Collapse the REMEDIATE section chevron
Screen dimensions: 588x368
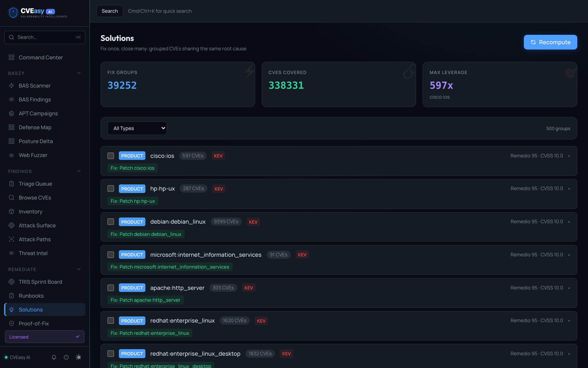click(x=79, y=269)
